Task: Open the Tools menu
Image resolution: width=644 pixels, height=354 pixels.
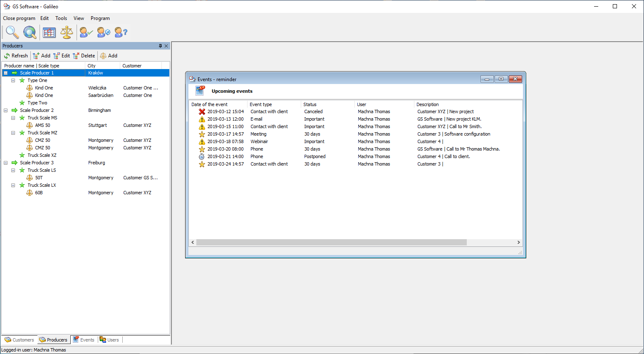Action: [x=61, y=18]
